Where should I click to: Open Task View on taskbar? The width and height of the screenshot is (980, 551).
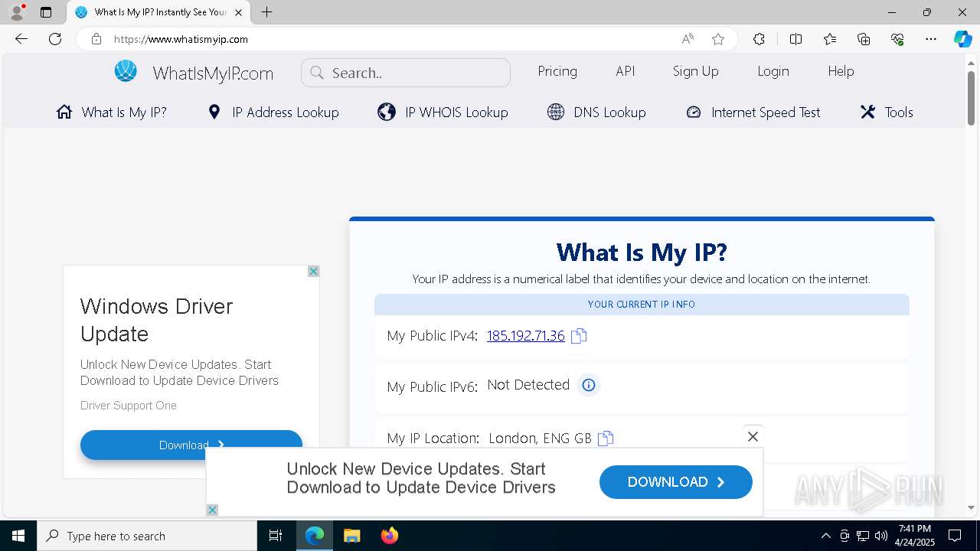tap(276, 536)
